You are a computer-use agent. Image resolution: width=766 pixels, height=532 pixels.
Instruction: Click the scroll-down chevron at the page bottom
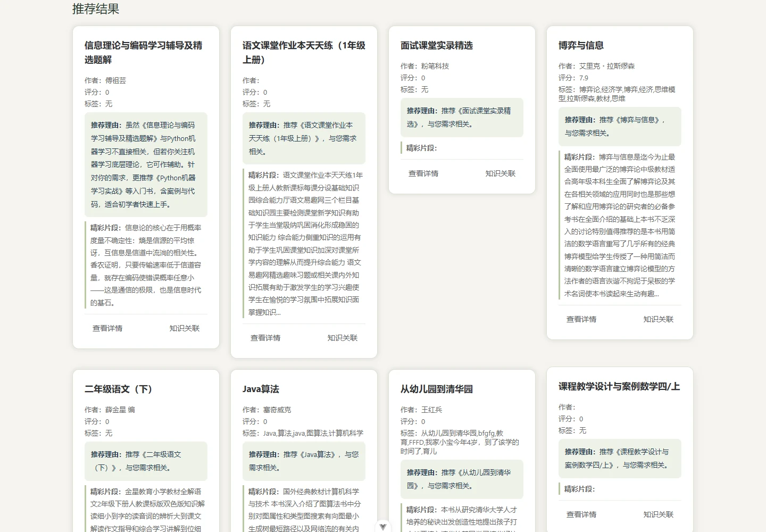tap(382, 527)
